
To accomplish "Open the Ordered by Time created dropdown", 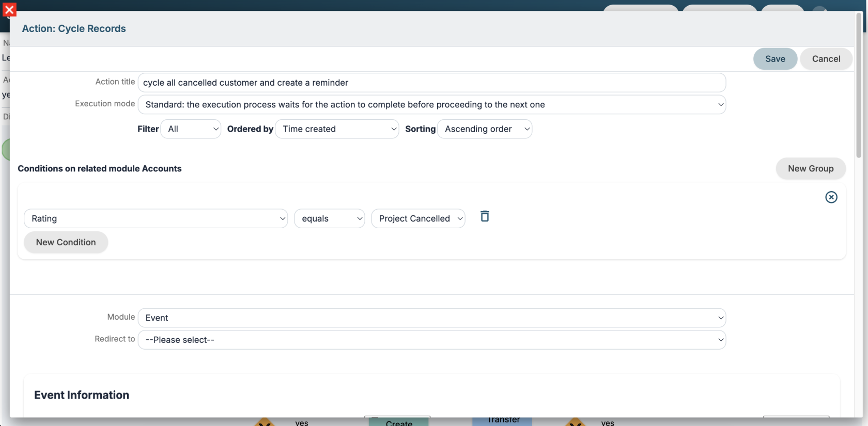I will 337,129.
